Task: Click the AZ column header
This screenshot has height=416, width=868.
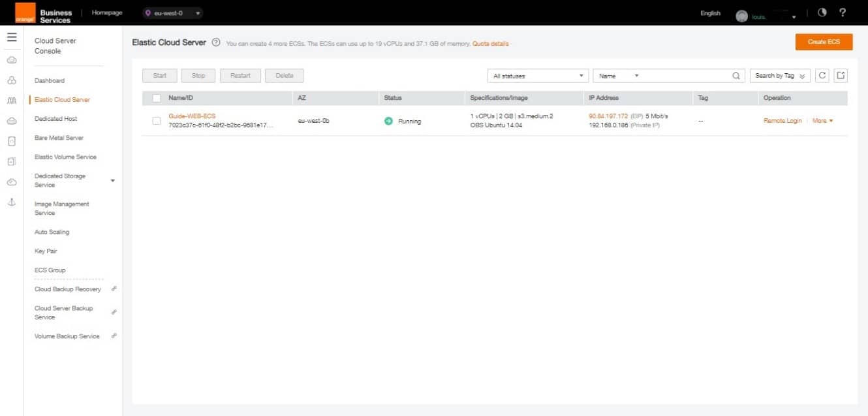Action: (302, 98)
